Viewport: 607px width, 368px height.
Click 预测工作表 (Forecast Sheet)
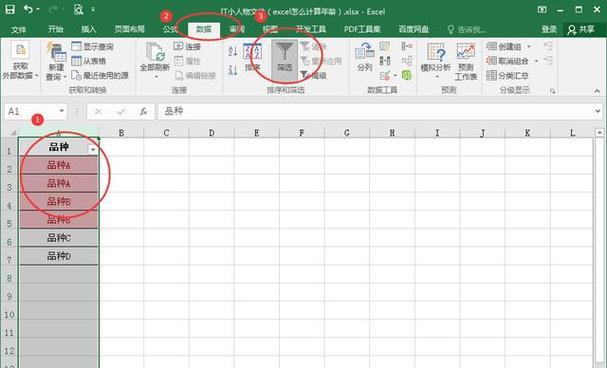tap(466, 62)
